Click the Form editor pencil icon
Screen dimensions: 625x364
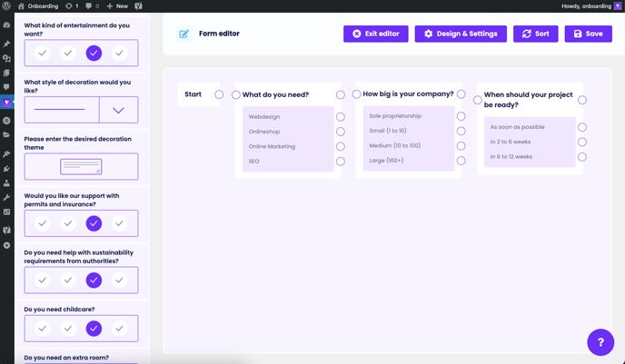pyautogui.click(x=184, y=34)
